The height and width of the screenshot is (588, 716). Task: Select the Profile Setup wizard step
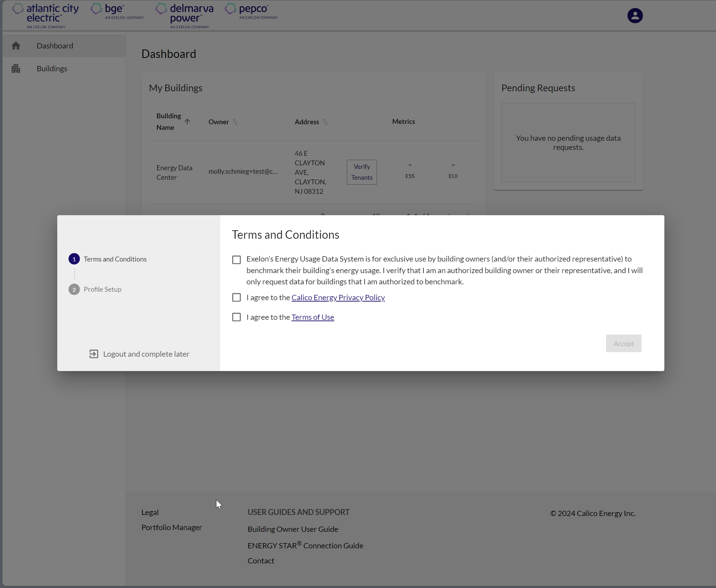[102, 289]
